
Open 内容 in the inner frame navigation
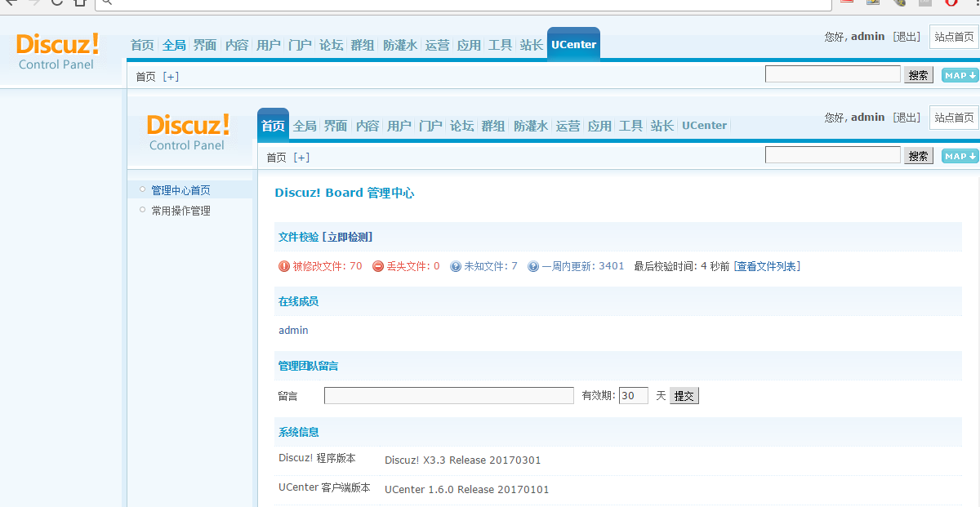coord(367,126)
